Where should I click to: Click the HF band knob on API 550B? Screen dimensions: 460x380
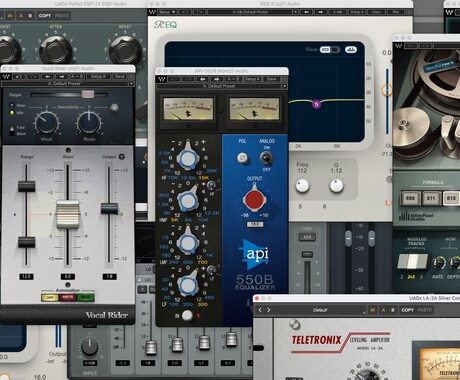click(x=188, y=159)
